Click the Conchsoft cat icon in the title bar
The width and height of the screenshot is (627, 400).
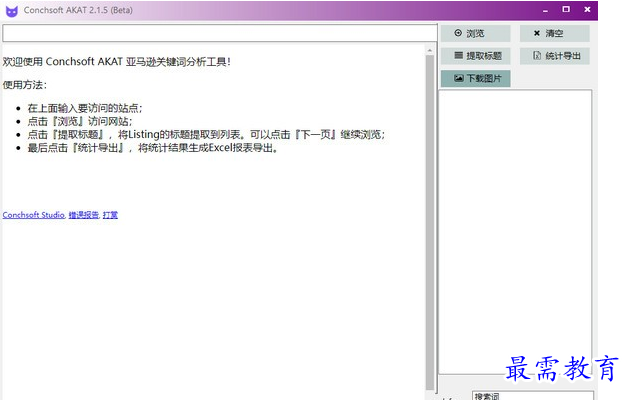pyautogui.click(x=12, y=11)
